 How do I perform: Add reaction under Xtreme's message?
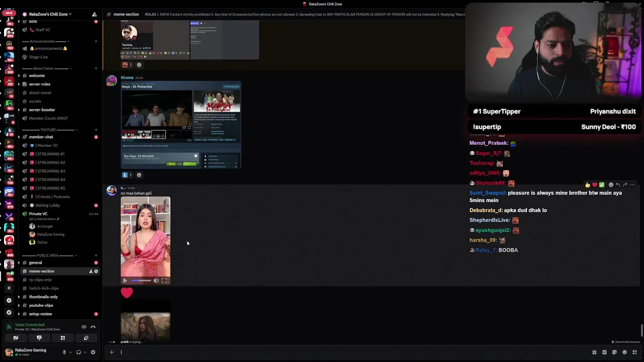click(x=139, y=175)
